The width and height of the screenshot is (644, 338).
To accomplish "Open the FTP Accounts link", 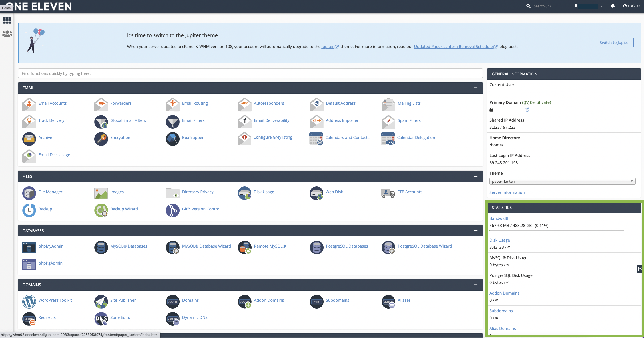I will (x=410, y=192).
